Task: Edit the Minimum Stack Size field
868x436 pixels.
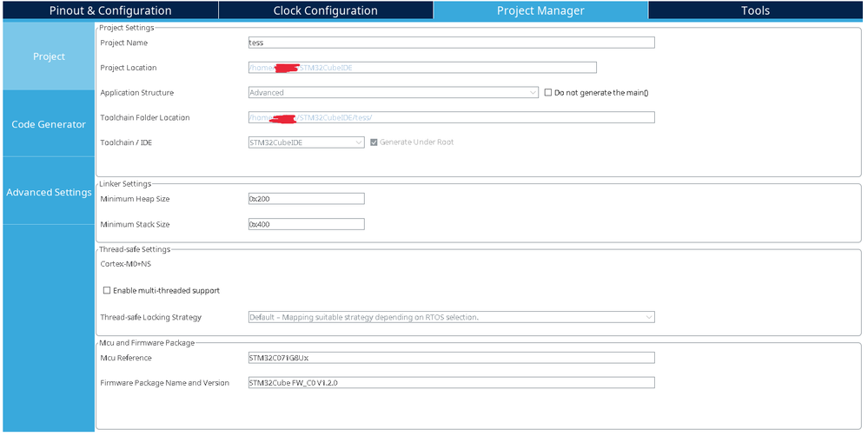Action: tap(306, 224)
